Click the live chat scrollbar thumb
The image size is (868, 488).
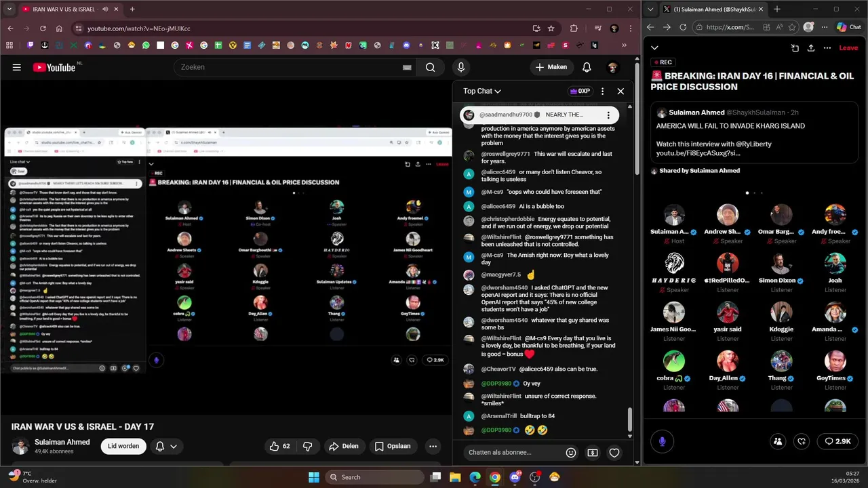click(x=630, y=420)
